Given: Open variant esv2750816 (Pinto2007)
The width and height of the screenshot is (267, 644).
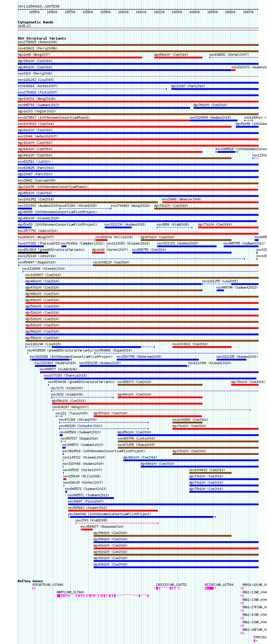Looking at the screenshot, I should [x=37, y=92].
